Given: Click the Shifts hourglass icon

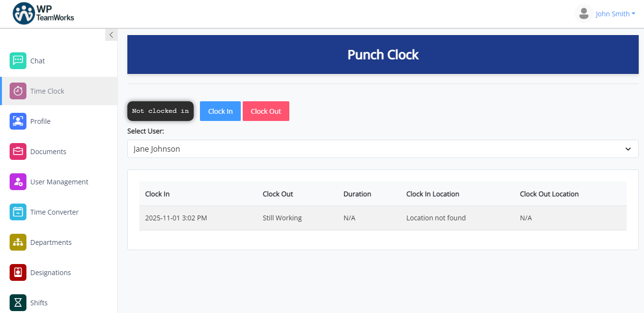Looking at the screenshot, I should click(18, 302).
